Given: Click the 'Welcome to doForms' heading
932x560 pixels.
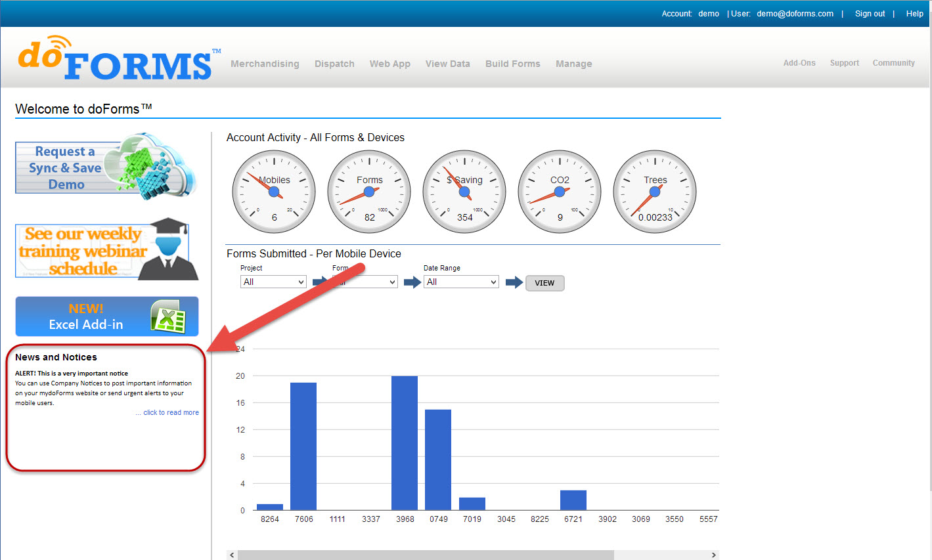Looking at the screenshot, I should 83,109.
